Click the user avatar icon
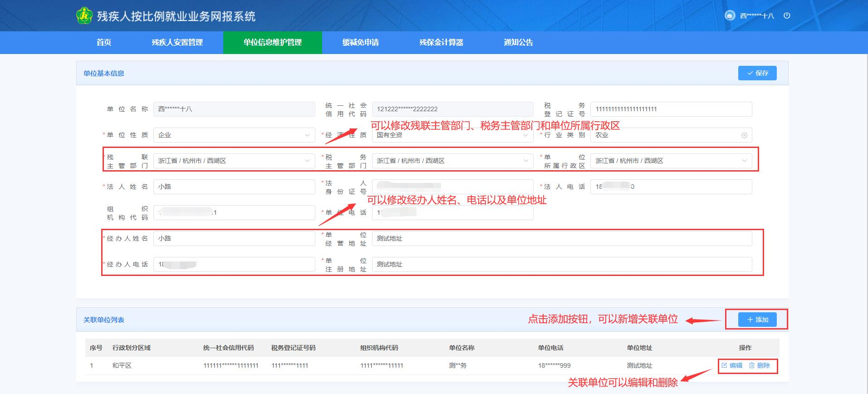This screenshot has height=394, width=868. click(x=730, y=15)
